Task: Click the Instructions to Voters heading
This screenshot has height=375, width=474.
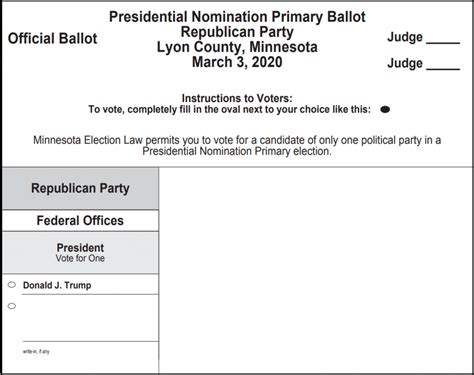Action: point(237,98)
